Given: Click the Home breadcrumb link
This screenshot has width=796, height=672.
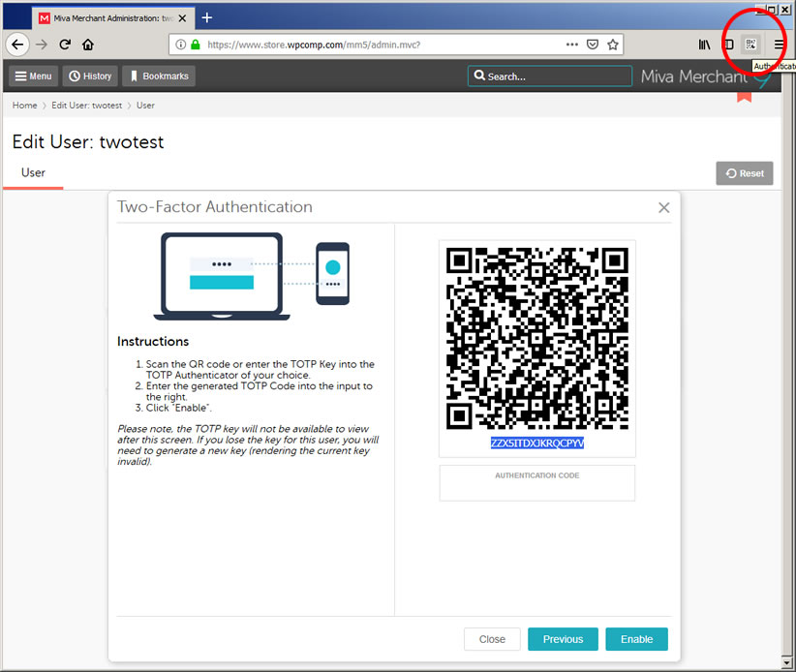Looking at the screenshot, I should [24, 106].
